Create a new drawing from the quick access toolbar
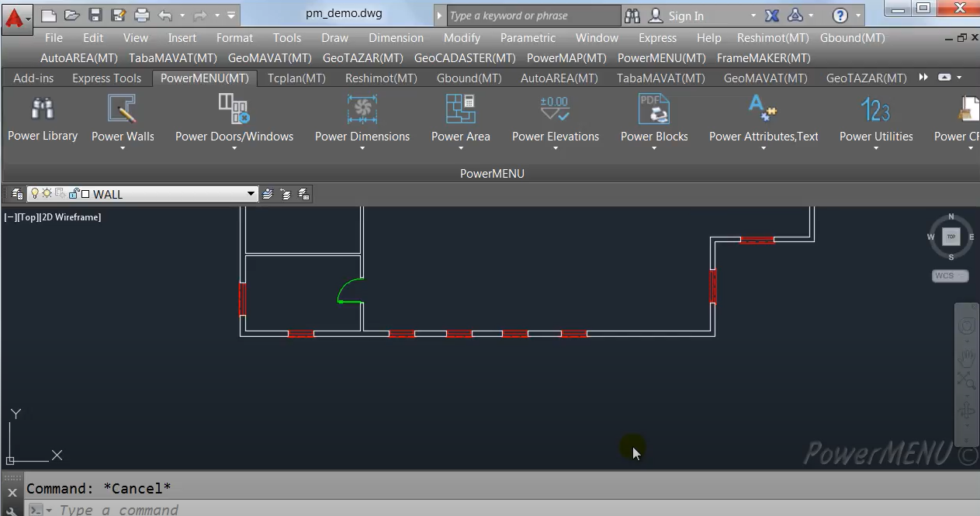The image size is (980, 516). [x=48, y=15]
